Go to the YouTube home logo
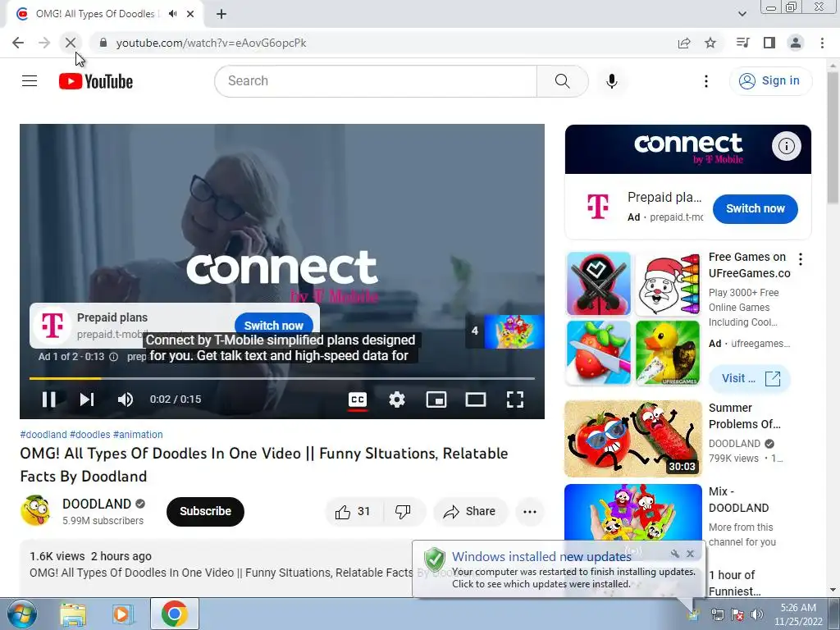Image resolution: width=840 pixels, height=630 pixels. point(96,81)
